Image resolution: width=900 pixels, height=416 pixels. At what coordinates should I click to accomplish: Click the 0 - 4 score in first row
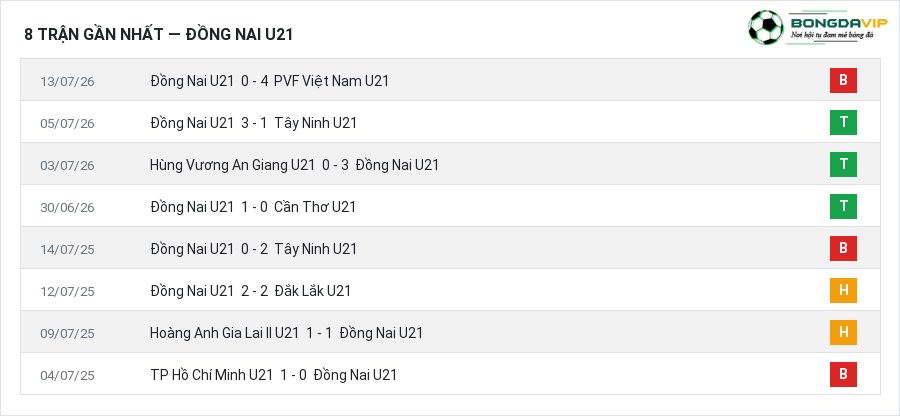click(x=254, y=81)
